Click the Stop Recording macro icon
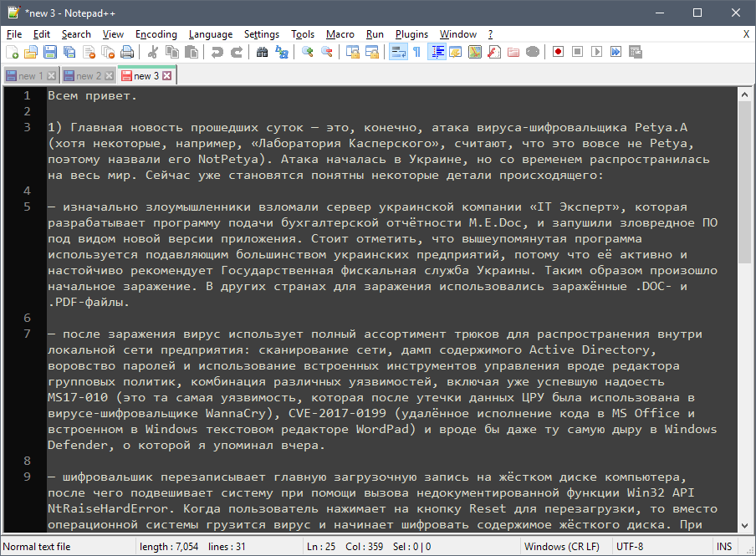This screenshot has height=556, width=756. pyautogui.click(x=578, y=52)
